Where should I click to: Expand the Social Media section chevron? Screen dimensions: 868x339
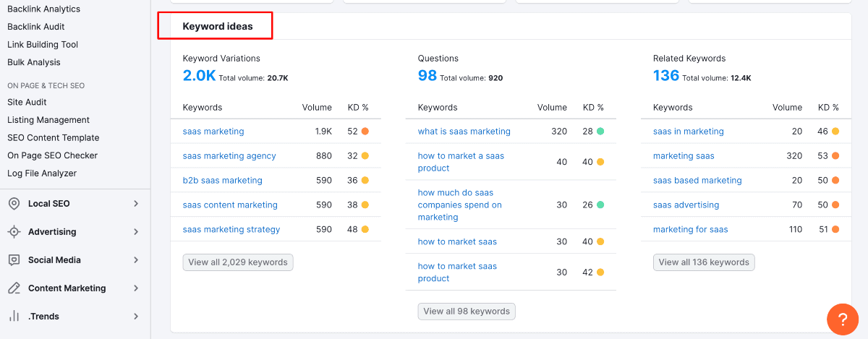(x=135, y=260)
